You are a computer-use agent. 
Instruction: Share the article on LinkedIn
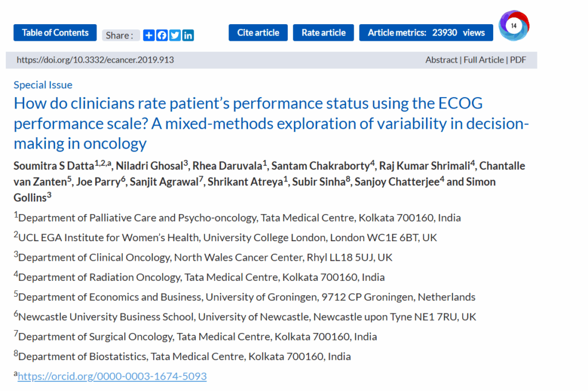(188, 35)
